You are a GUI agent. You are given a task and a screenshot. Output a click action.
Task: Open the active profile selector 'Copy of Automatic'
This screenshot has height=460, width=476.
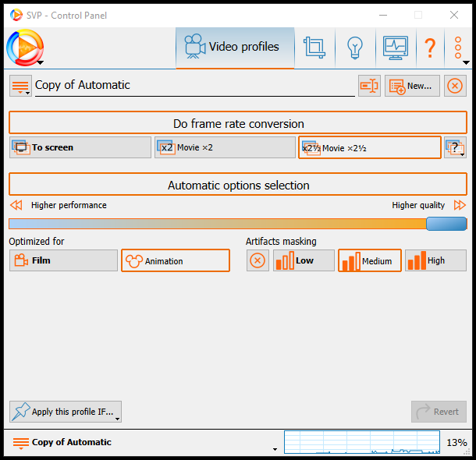pos(144,442)
